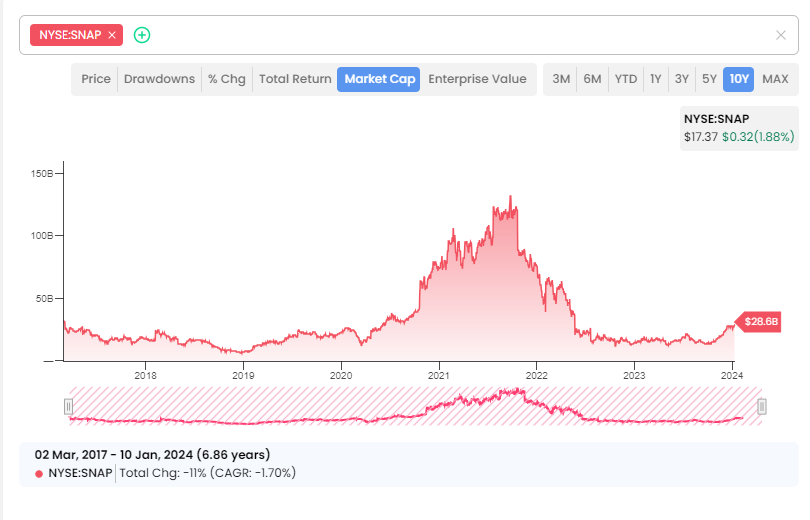Show the Total Return view
Image resolution: width=810 pixels, height=520 pixels.
[295, 79]
